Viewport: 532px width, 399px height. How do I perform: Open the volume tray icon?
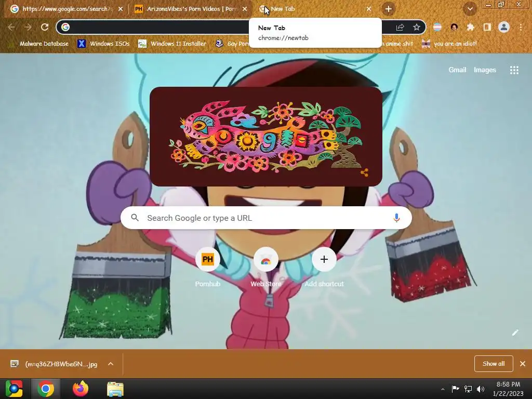481,389
